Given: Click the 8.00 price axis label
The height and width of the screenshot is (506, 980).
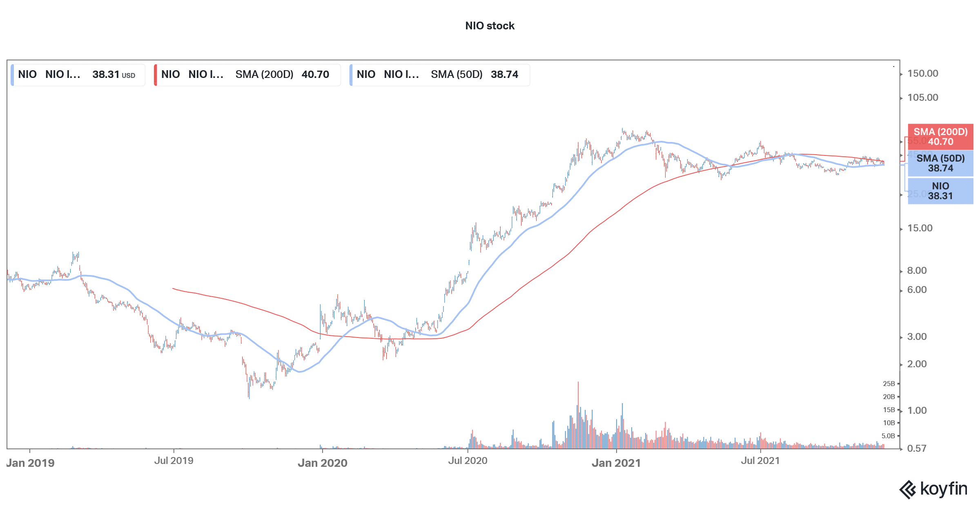Looking at the screenshot, I should pos(917,271).
